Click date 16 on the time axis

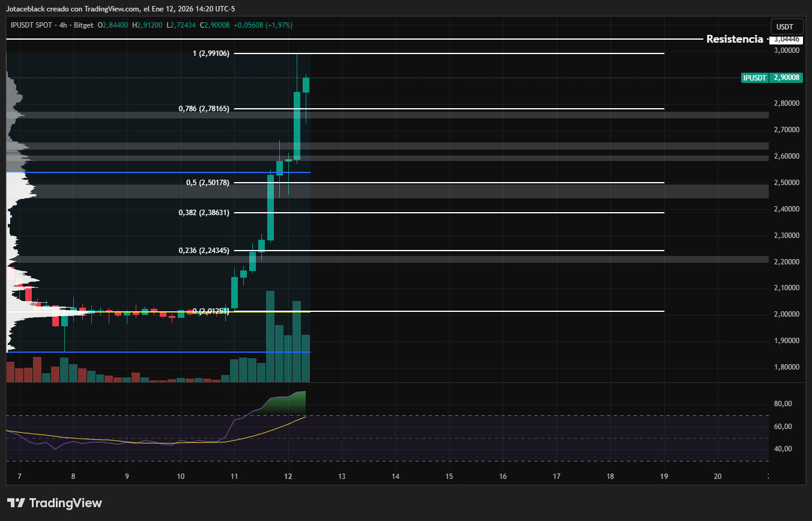503,477
